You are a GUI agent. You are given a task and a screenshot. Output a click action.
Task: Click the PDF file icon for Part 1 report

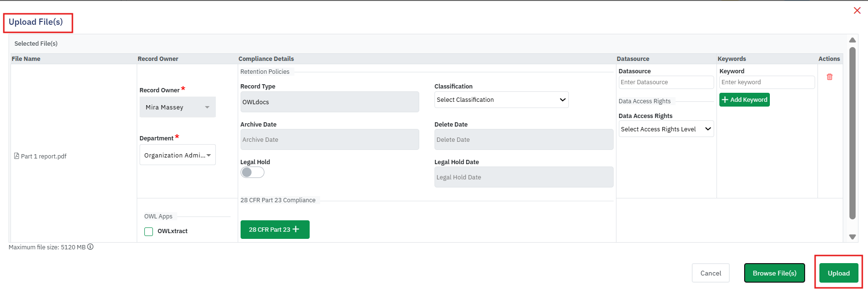click(17, 156)
